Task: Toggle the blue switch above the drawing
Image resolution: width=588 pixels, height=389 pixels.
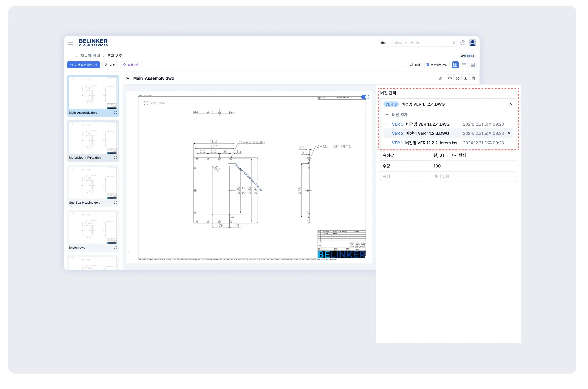Action: (365, 97)
